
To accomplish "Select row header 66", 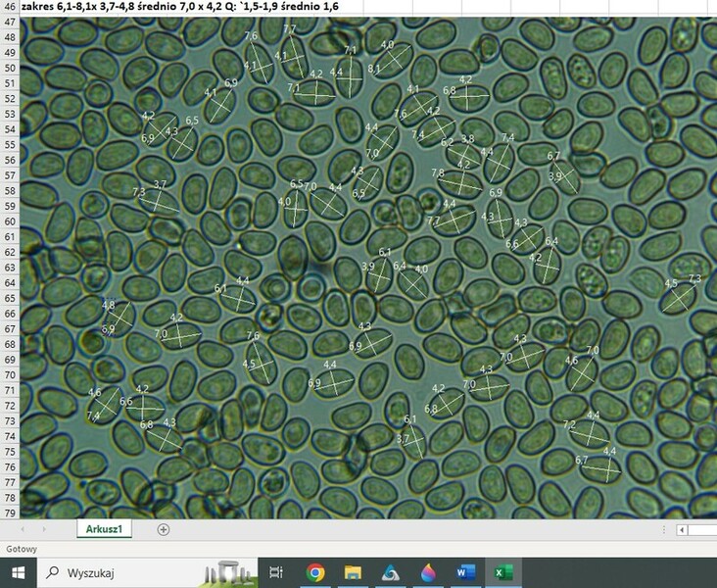I will [x=10, y=314].
